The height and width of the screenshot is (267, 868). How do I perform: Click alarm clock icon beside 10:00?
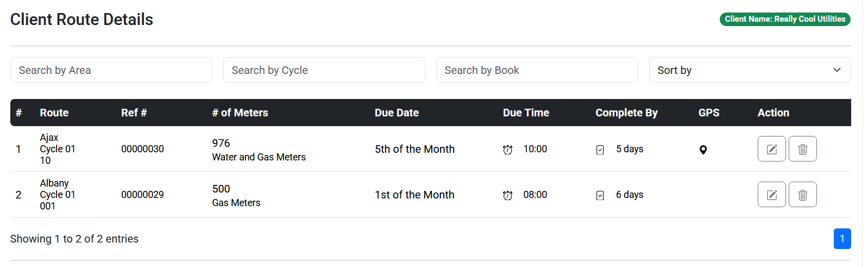coord(507,150)
